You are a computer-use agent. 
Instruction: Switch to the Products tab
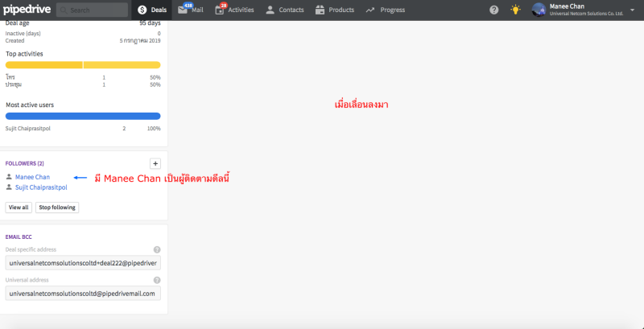[x=334, y=10]
